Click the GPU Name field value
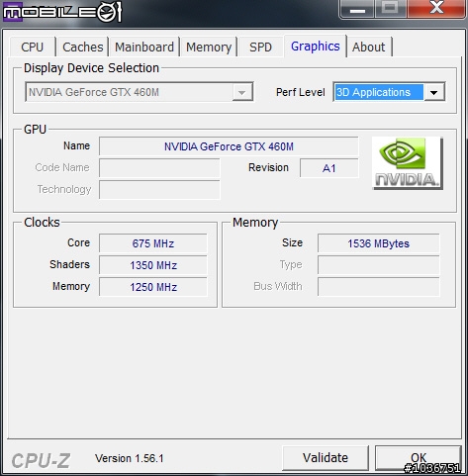The width and height of the screenshot is (468, 476). coord(229,146)
